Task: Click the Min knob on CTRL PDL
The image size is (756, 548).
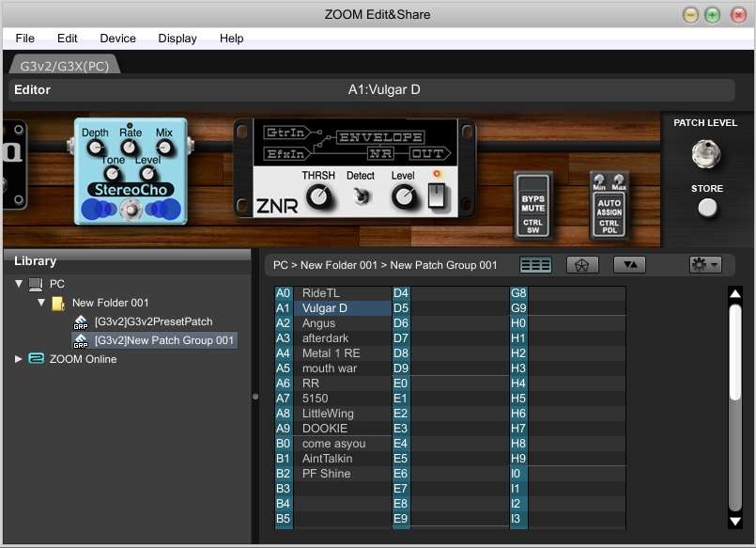Action: click(x=599, y=180)
